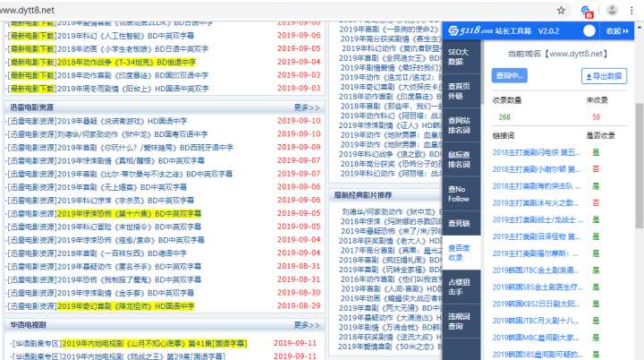Open the 华语电视剧 section heading

(28, 325)
